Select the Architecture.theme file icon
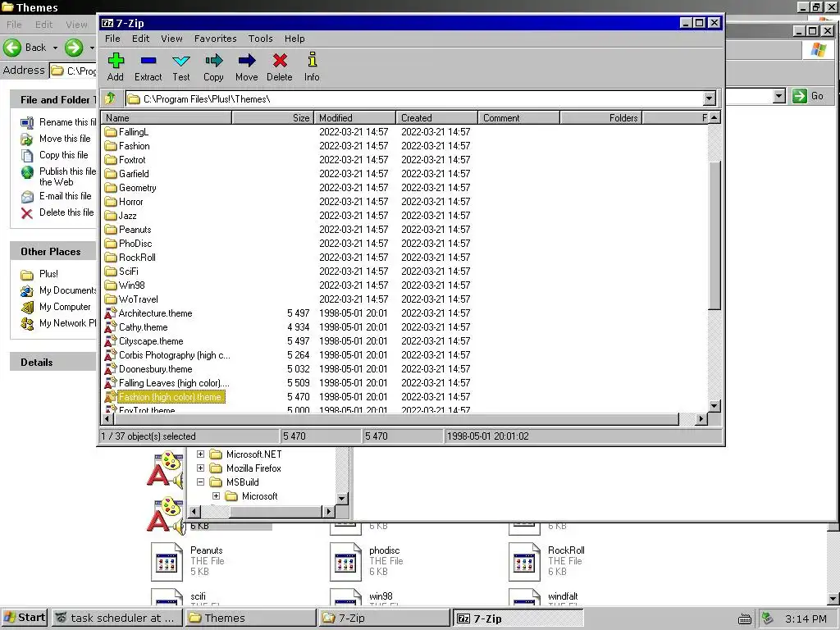 pyautogui.click(x=111, y=313)
